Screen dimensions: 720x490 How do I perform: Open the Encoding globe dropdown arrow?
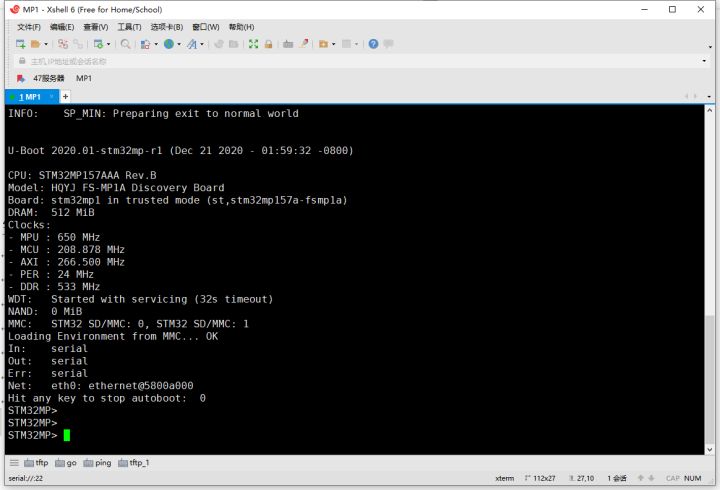(x=179, y=44)
